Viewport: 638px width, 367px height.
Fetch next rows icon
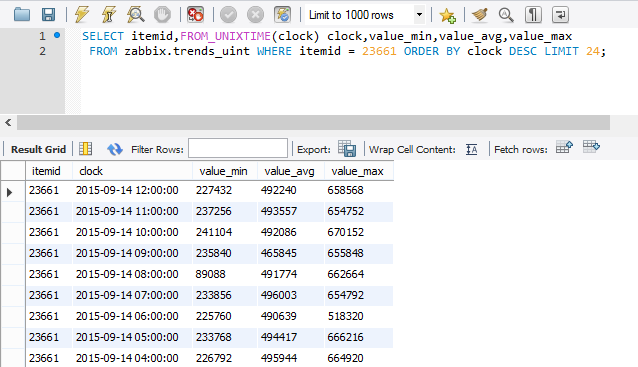point(564,146)
